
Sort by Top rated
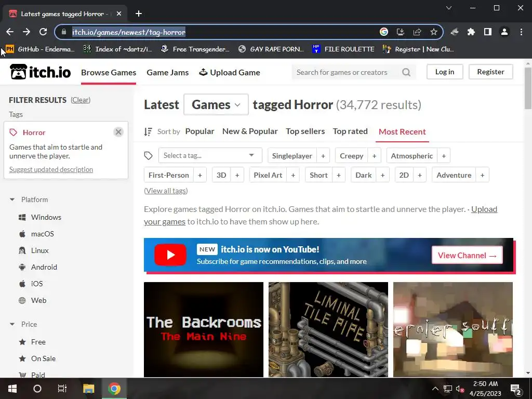tap(350, 131)
